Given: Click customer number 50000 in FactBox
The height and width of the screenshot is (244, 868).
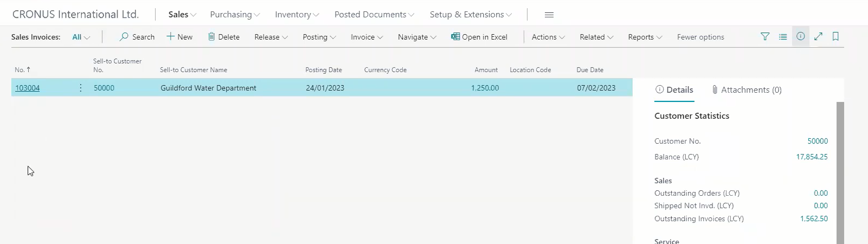Looking at the screenshot, I should click(818, 141).
